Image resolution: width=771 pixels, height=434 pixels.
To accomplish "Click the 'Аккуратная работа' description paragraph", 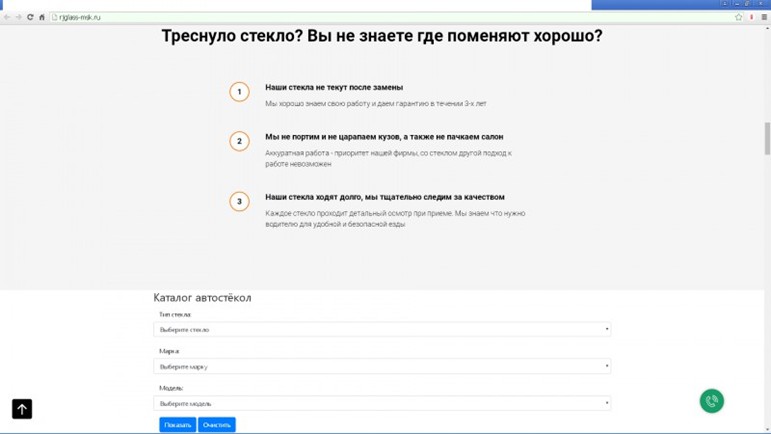I will pos(388,158).
